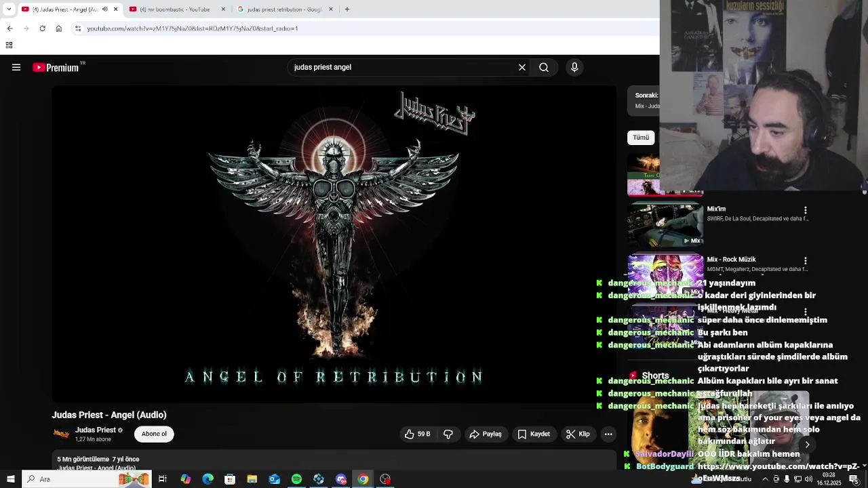Click the address bar URL field
This screenshot has width=868, height=488.
(366, 28)
